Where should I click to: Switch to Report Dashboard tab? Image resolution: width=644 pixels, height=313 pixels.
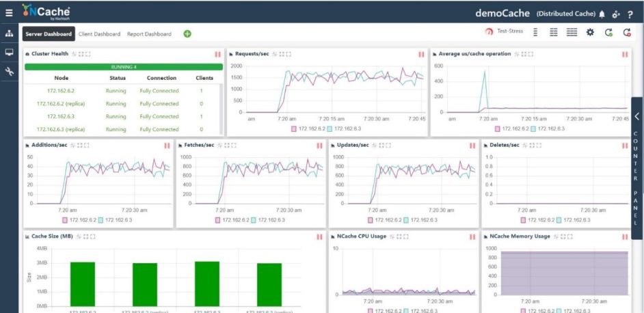pos(149,34)
